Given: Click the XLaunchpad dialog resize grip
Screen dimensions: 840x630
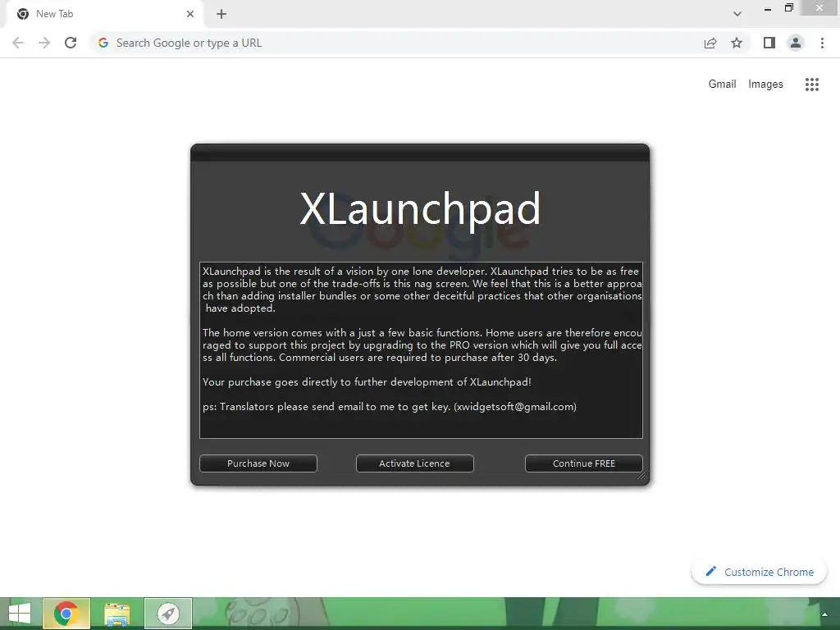Looking at the screenshot, I should (x=641, y=476).
